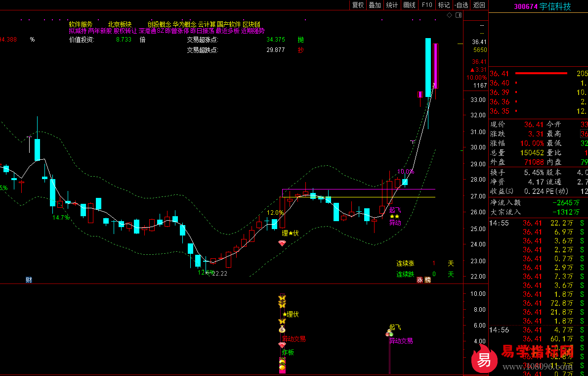Screen dimensions: 588x376
Task: Click the 标记 mark button
Action: (x=444, y=5)
